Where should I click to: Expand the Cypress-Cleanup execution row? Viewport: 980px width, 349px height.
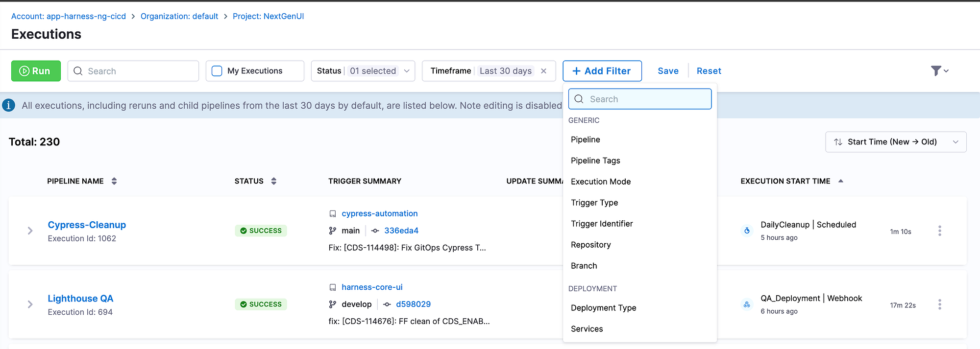click(x=30, y=231)
